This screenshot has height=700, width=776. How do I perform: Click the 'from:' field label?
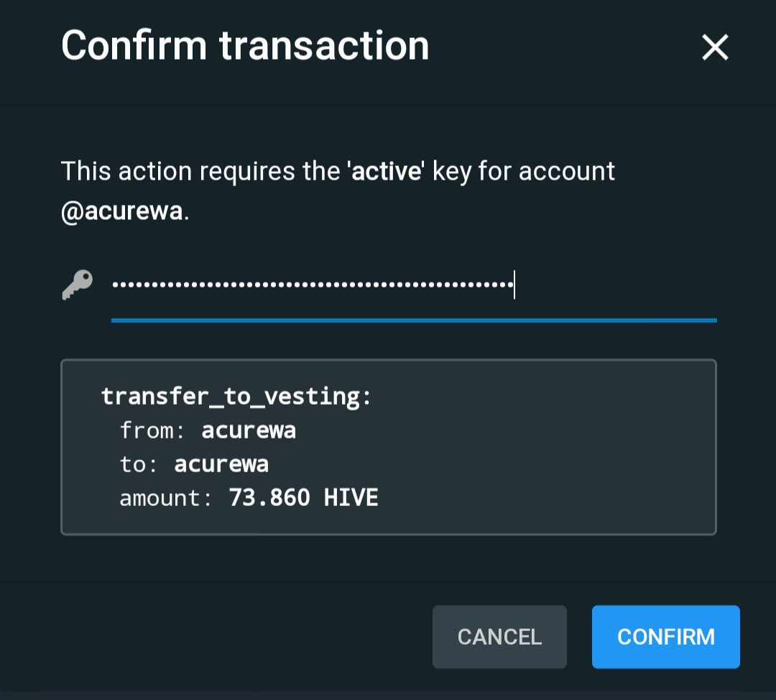pos(153,430)
